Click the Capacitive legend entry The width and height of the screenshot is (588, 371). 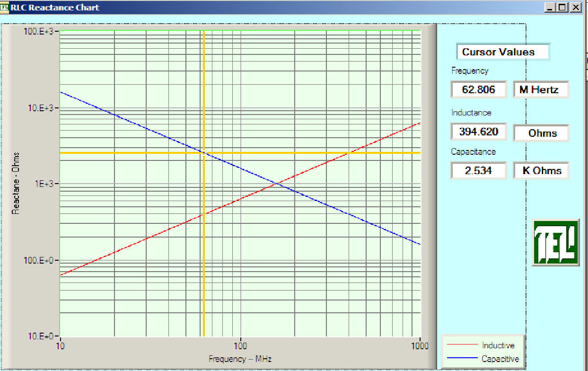point(500,359)
